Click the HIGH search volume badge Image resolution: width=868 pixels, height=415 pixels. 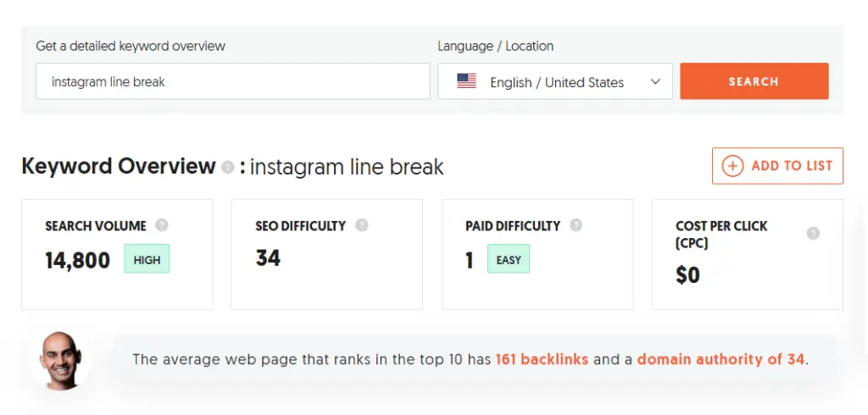tap(147, 259)
